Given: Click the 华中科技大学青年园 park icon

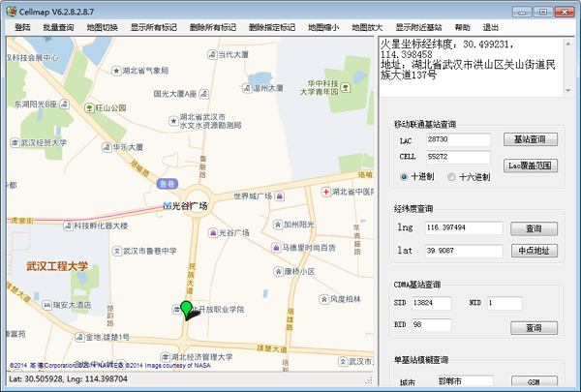Looking at the screenshot, I should point(346,88).
